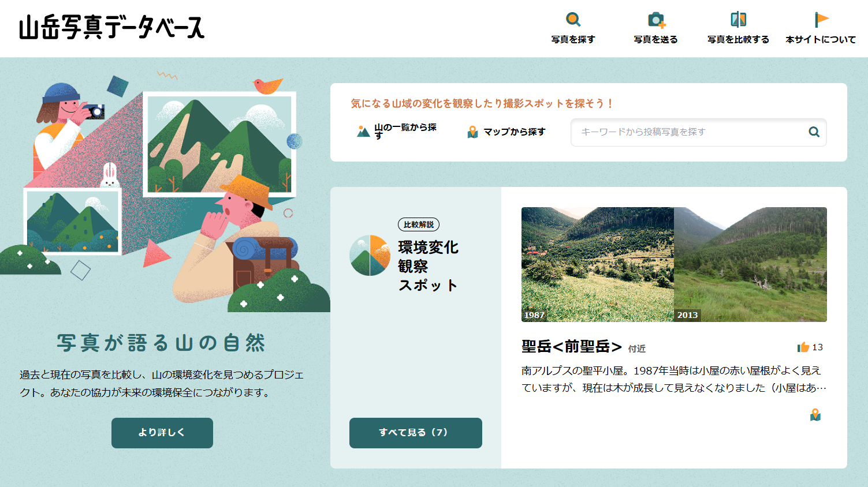The image size is (868, 487).
Task: Open the 2013 comparison photo
Action: (750, 264)
